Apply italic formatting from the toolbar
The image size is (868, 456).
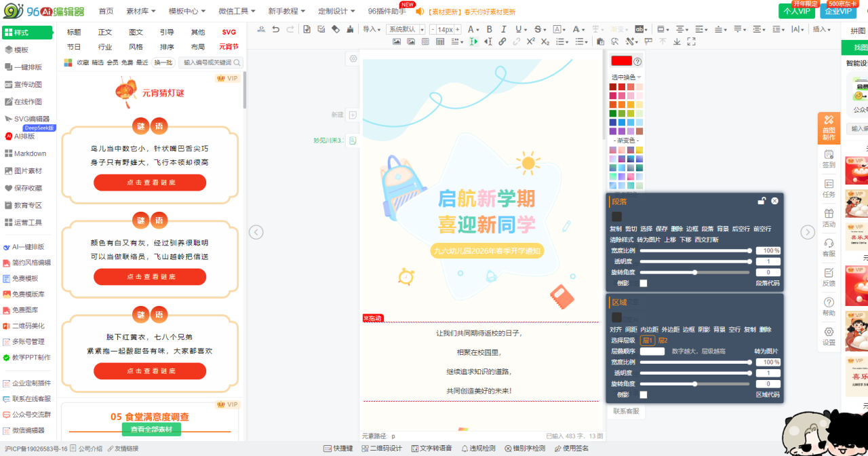(502, 29)
